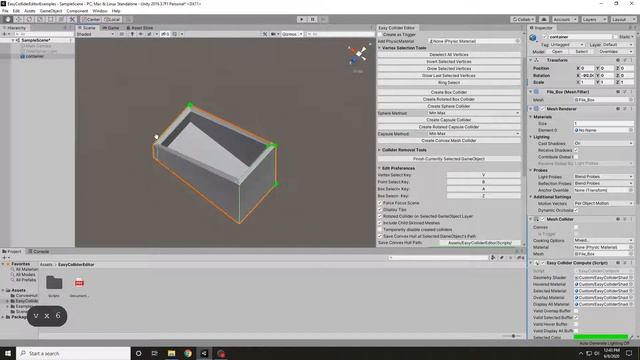Open Chrome from the taskbar
This screenshot has height=360, width=640.
188,353
